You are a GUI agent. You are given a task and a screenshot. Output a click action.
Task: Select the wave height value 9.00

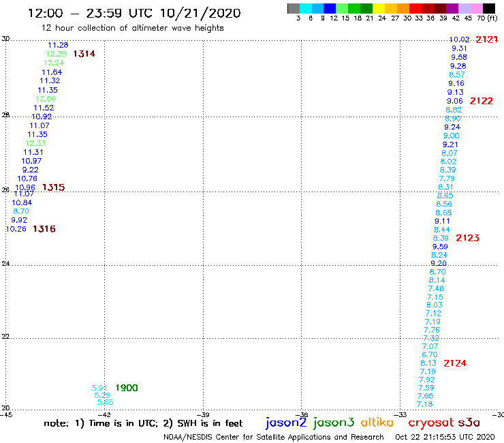click(x=451, y=136)
